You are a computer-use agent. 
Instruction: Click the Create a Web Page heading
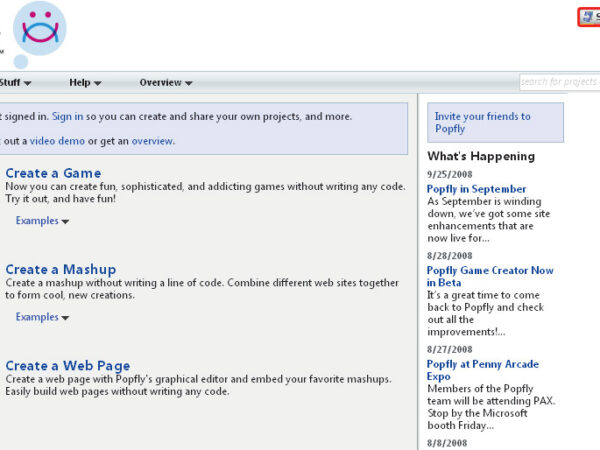67,365
